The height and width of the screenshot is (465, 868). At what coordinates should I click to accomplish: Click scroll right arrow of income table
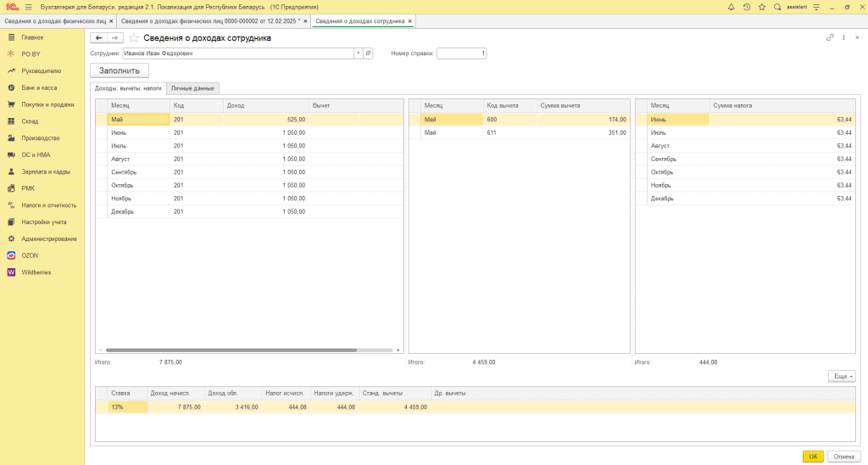[x=398, y=350]
